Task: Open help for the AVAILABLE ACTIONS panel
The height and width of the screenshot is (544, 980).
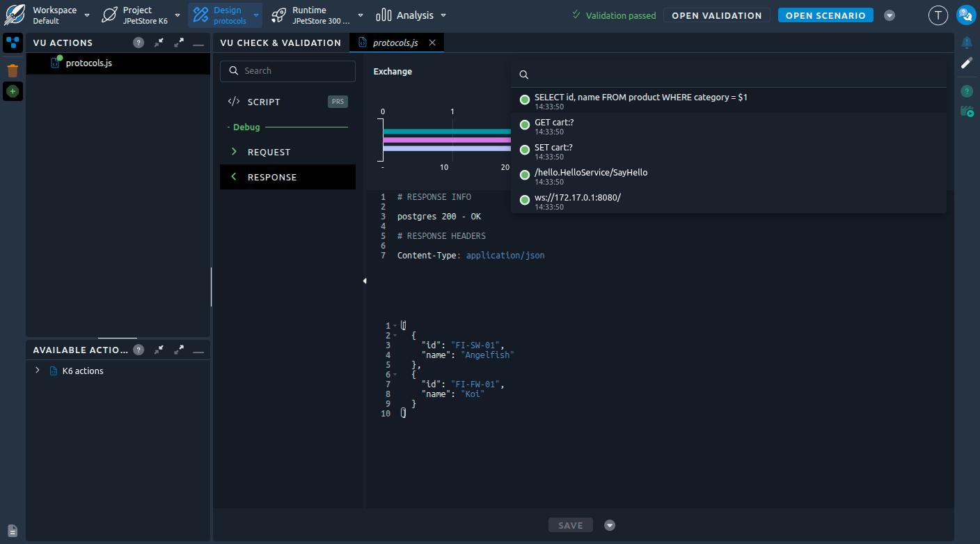Action: [x=139, y=350]
